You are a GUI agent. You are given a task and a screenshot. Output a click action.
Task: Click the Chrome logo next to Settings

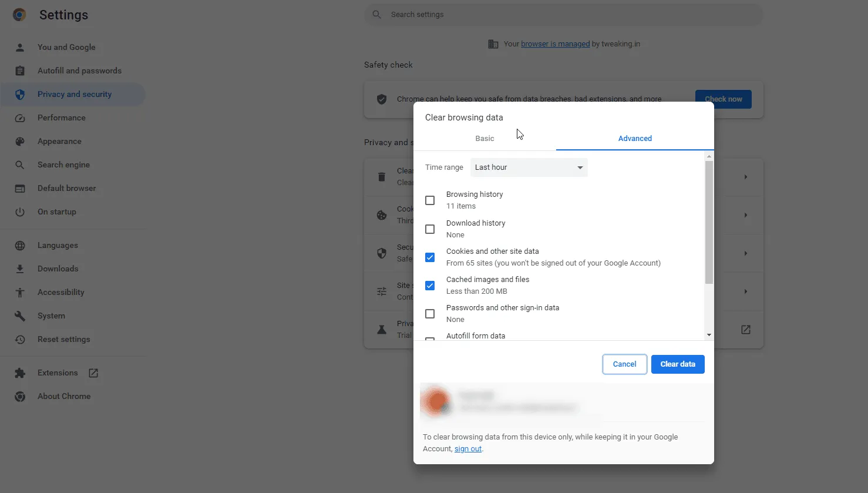[19, 15]
